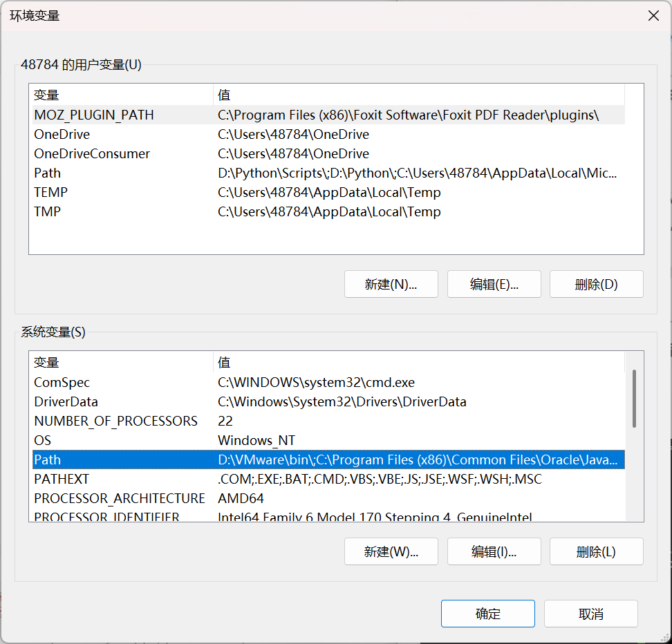Click 值 column header in system variables

click(x=419, y=363)
